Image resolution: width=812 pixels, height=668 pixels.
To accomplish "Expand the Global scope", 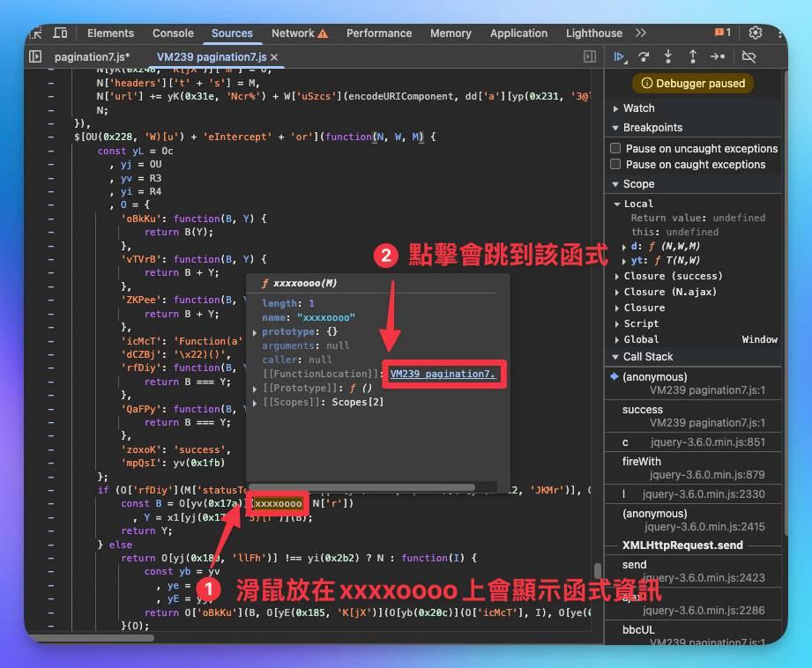I will [617, 340].
